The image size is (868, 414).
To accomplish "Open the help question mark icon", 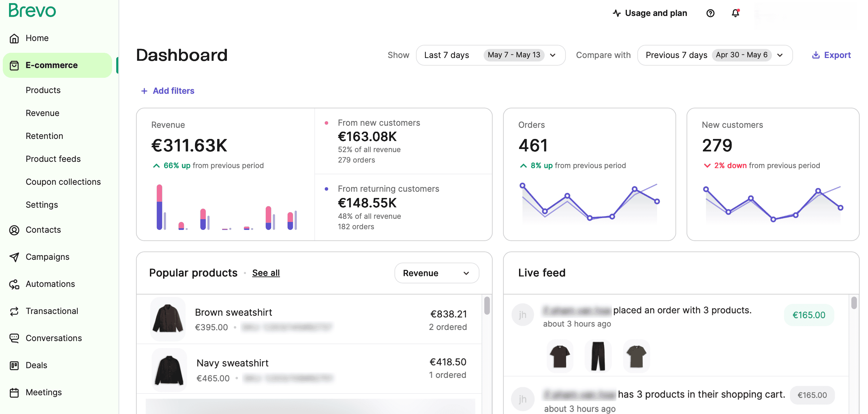I will coord(710,13).
